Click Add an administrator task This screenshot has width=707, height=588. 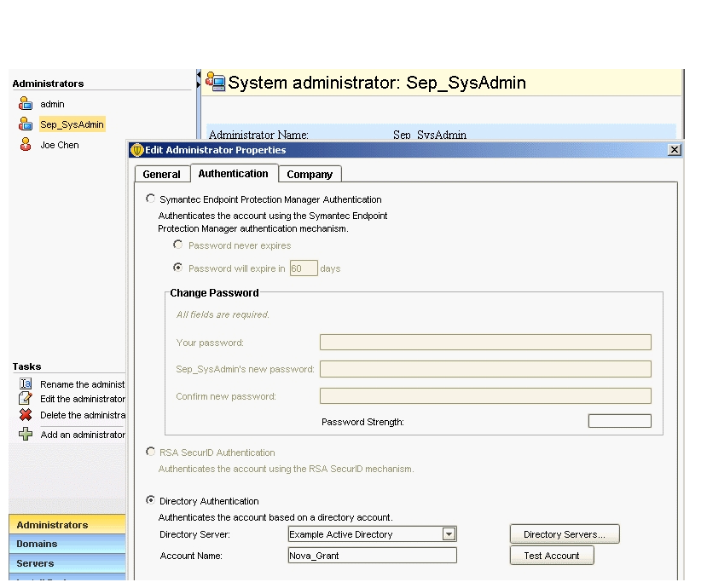click(x=83, y=435)
